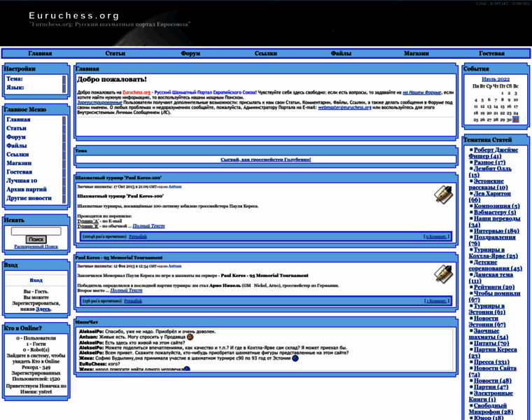Click the Вход login link
The image size is (532, 420).
[x=36, y=280]
